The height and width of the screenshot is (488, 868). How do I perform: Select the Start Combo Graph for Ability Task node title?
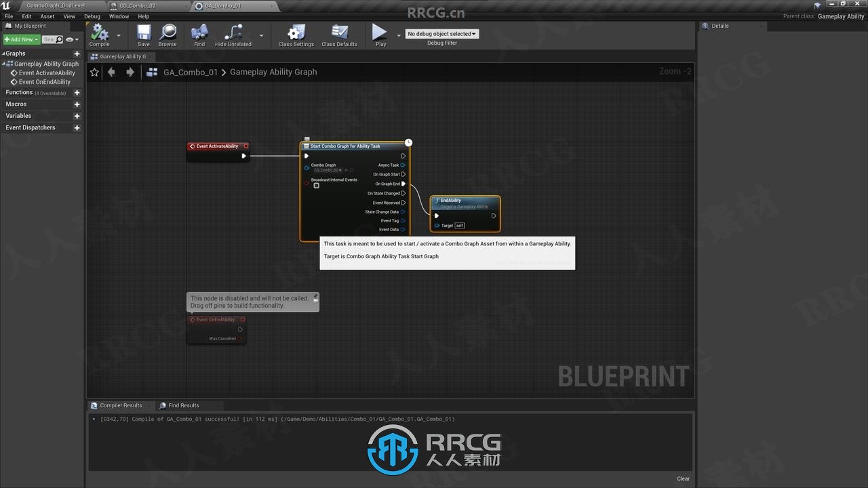click(x=345, y=146)
